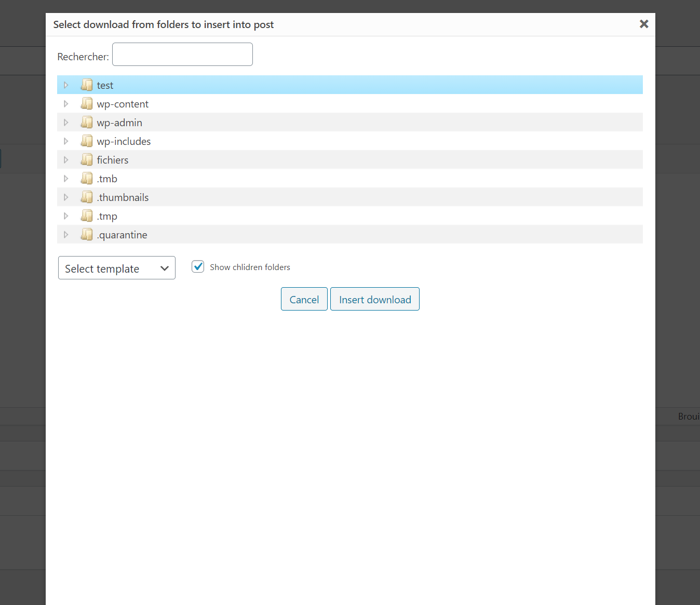This screenshot has height=605, width=700.
Task: Click the wp-content folder icon
Action: coord(87,103)
